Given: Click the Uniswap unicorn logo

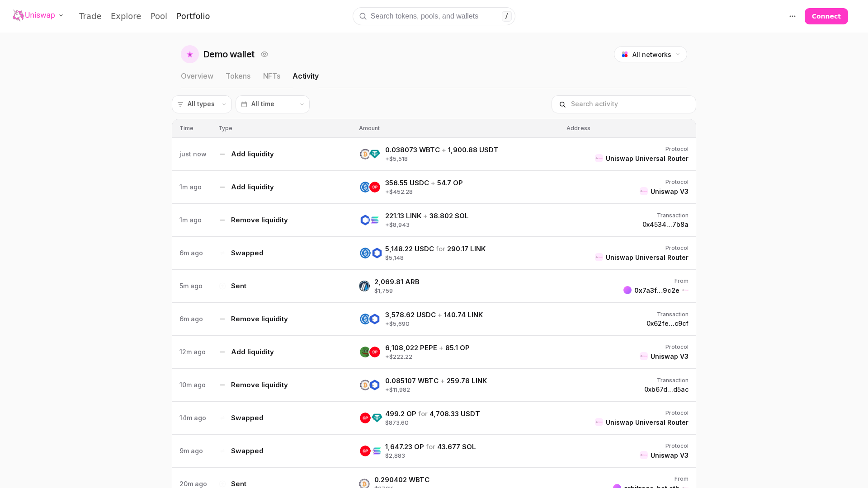Looking at the screenshot, I should pos(18,16).
